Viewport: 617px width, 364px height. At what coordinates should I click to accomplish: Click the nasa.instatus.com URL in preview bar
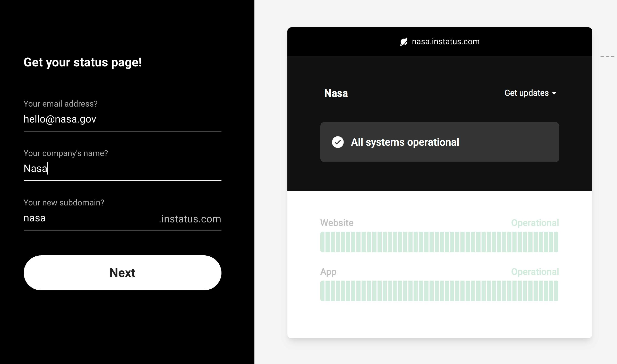445,42
